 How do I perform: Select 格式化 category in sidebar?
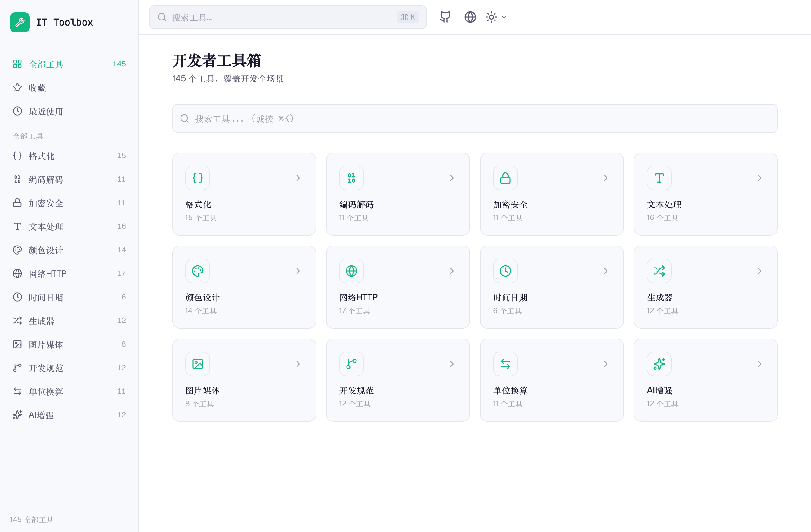69,156
